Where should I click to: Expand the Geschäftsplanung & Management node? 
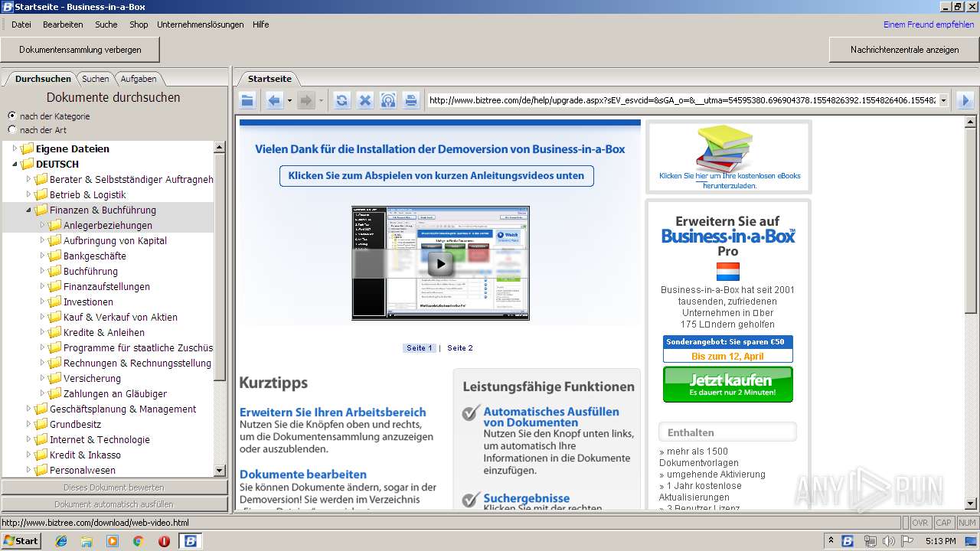pyautogui.click(x=29, y=409)
